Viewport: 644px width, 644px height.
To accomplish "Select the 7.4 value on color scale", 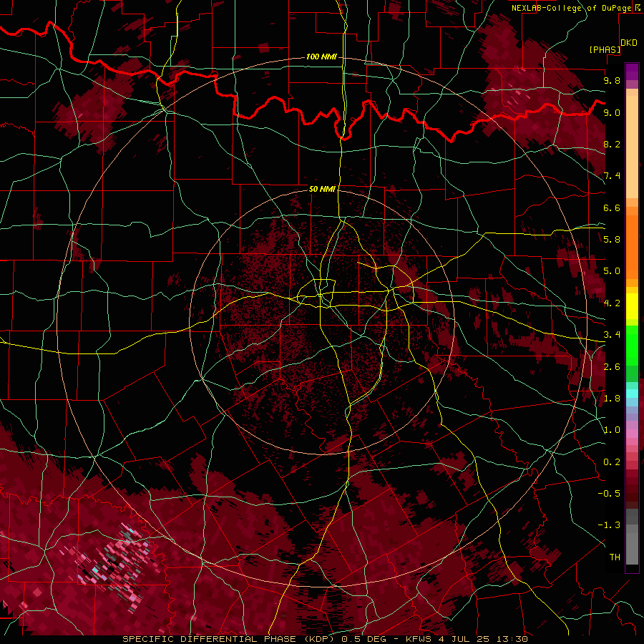I will 612,176.
